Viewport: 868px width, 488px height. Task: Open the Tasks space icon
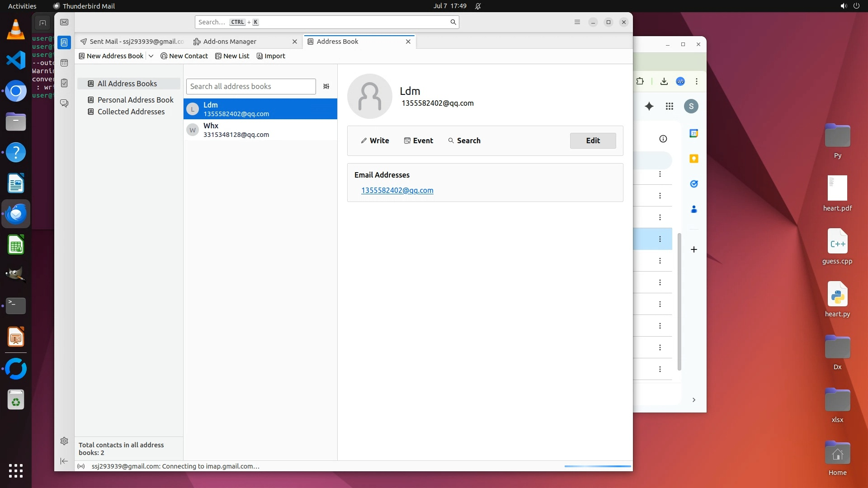[64, 83]
